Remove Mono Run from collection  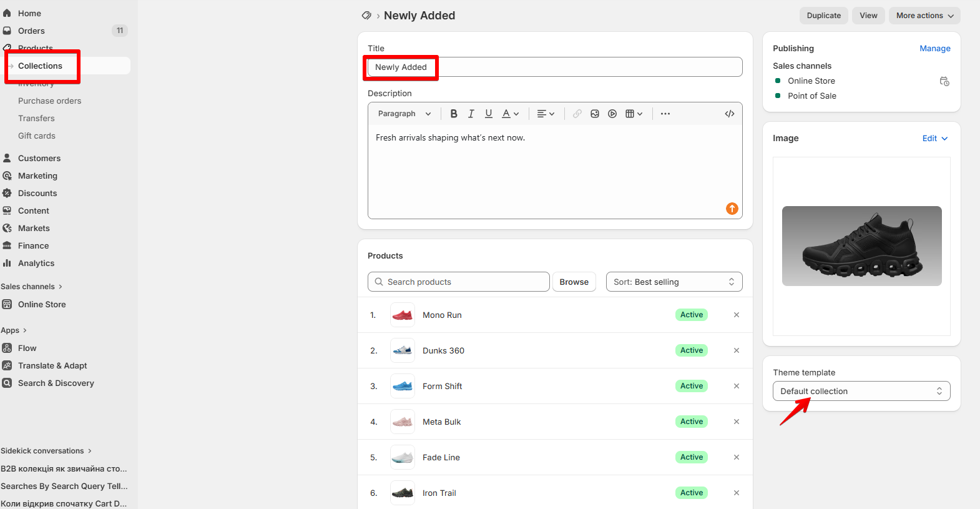click(x=737, y=315)
